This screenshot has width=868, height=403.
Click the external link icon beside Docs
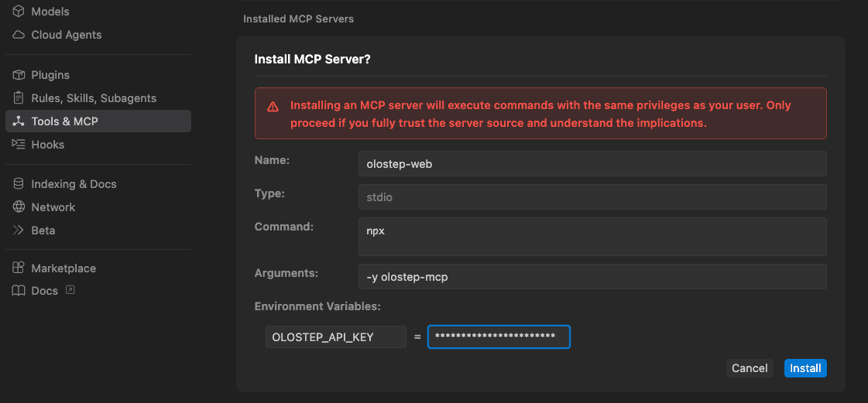[70, 289]
